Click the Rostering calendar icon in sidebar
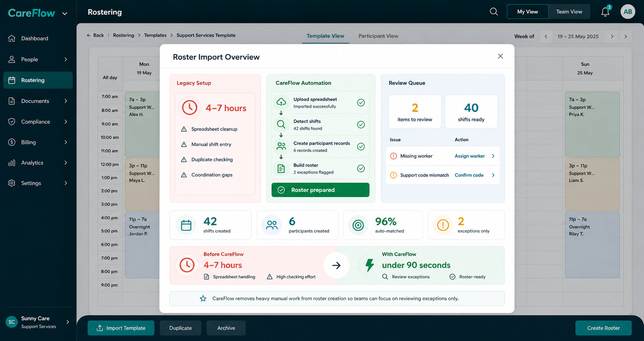 point(12,80)
